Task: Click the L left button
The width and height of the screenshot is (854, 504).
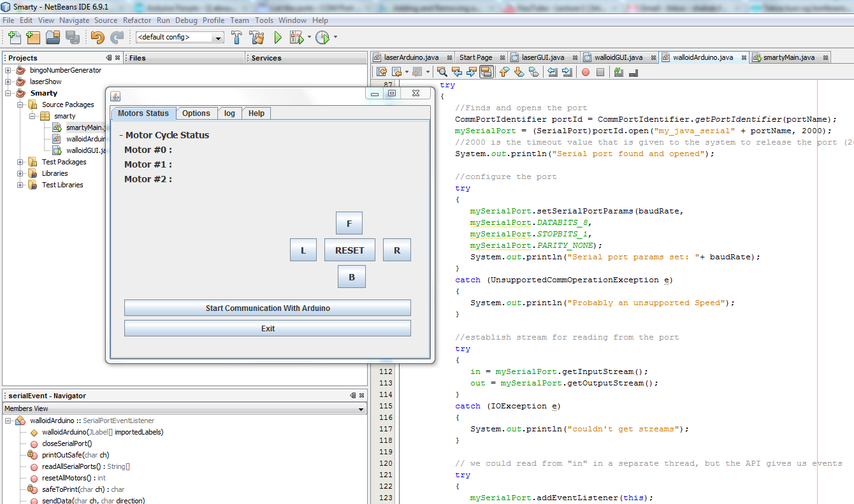Action: (x=303, y=250)
